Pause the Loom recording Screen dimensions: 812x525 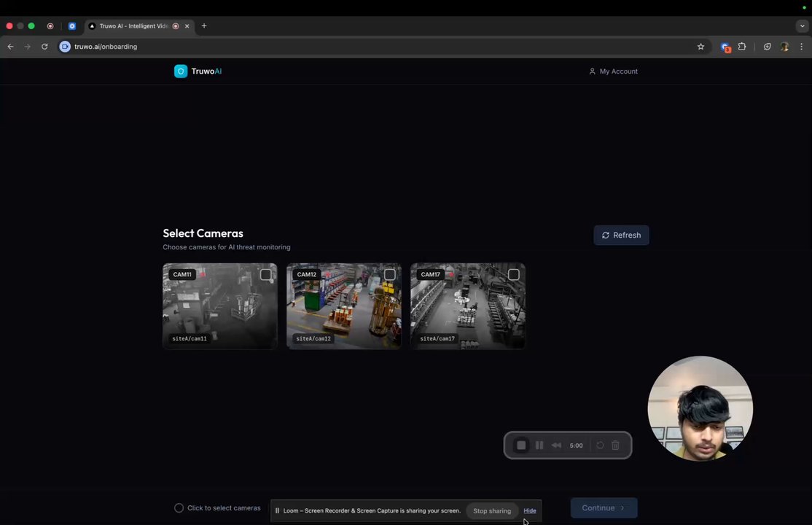[x=539, y=446]
